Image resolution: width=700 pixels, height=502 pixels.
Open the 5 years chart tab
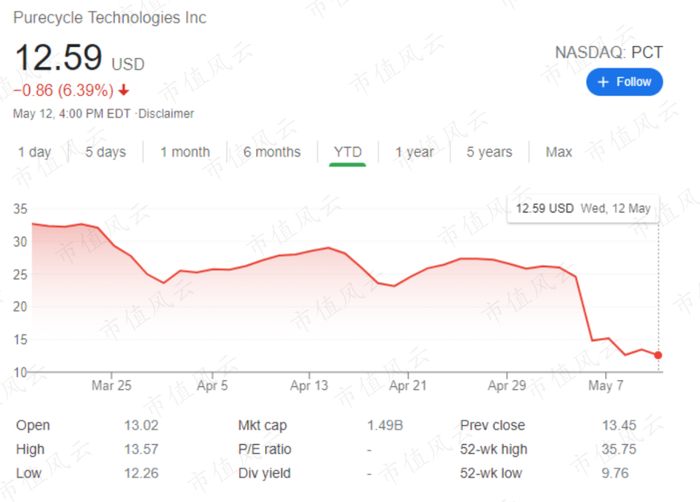coord(489,152)
